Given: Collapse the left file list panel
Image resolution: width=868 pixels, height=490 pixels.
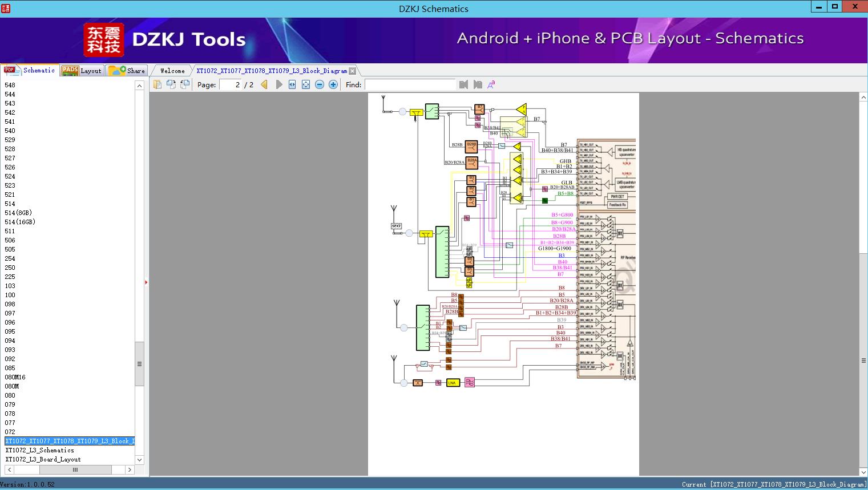Looking at the screenshot, I should point(146,282).
